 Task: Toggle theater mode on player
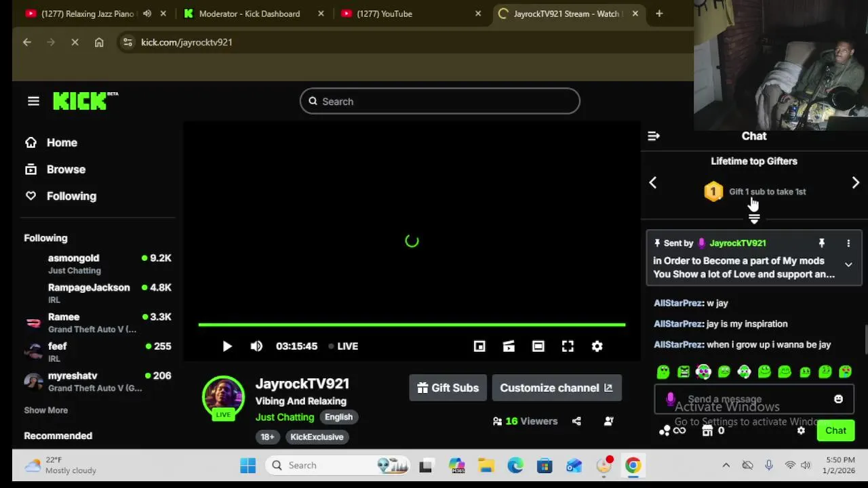pyautogui.click(x=538, y=346)
